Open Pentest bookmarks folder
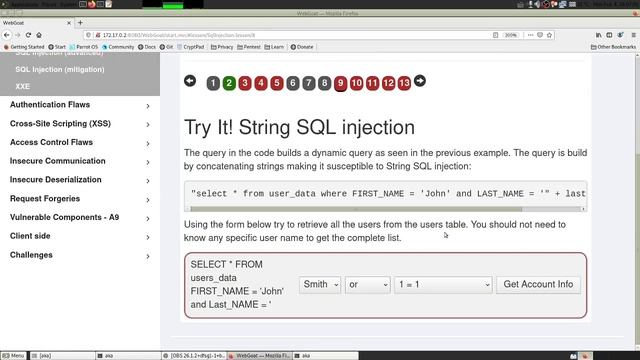Screen dimensions: 640x360 [x=249, y=47]
